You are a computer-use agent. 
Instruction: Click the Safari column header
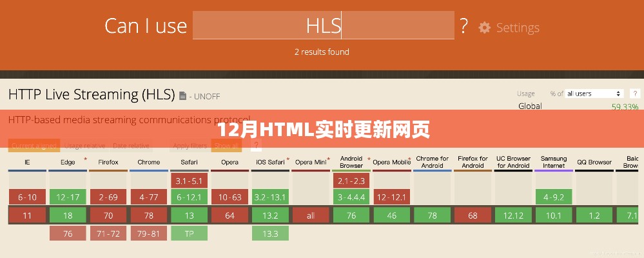[189, 163]
